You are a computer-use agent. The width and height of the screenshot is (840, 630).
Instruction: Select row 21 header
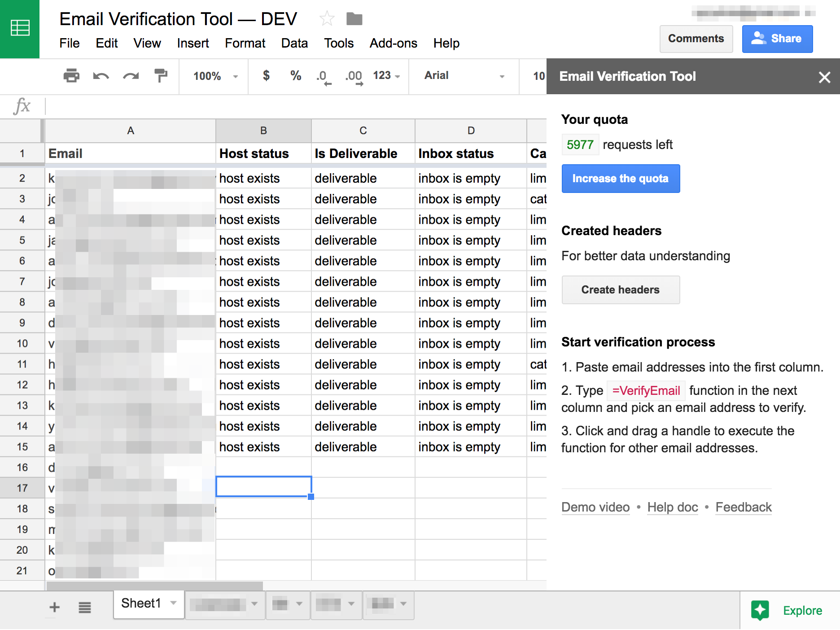pos(22,570)
